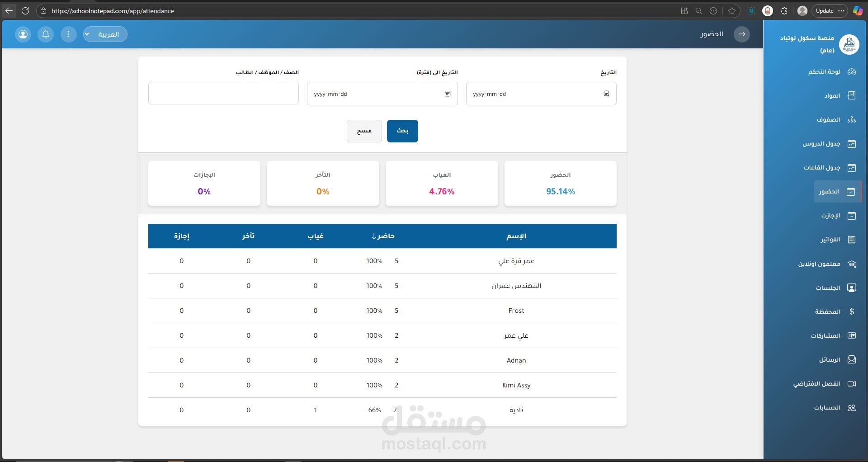Click the browser address bar URL
The image size is (868, 462).
113,11
